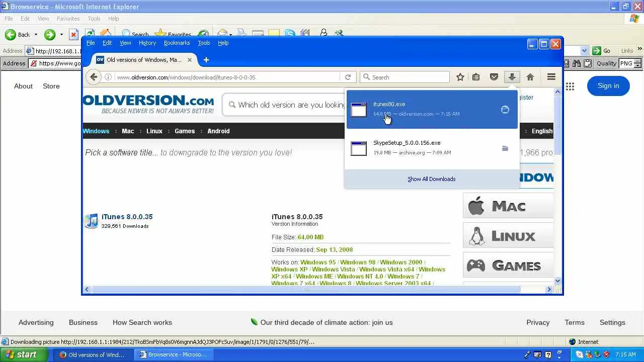Open the bookmarks library clipboard icon

coord(476,77)
